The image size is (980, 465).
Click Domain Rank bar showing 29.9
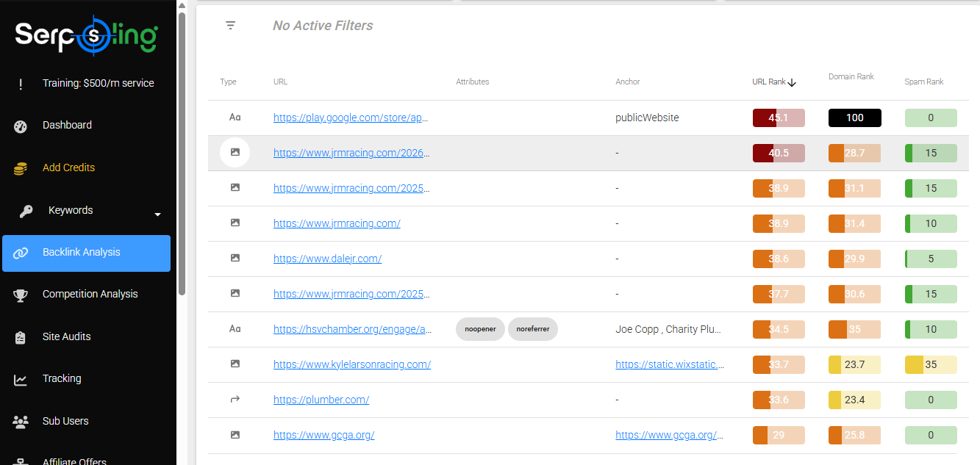(854, 259)
